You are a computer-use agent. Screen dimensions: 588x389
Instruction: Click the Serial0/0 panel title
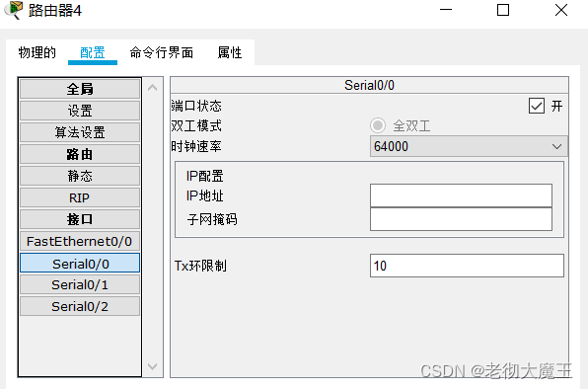point(369,85)
